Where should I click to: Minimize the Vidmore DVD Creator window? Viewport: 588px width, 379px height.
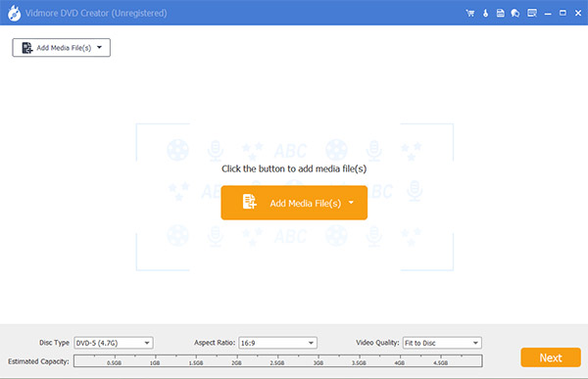tap(548, 14)
